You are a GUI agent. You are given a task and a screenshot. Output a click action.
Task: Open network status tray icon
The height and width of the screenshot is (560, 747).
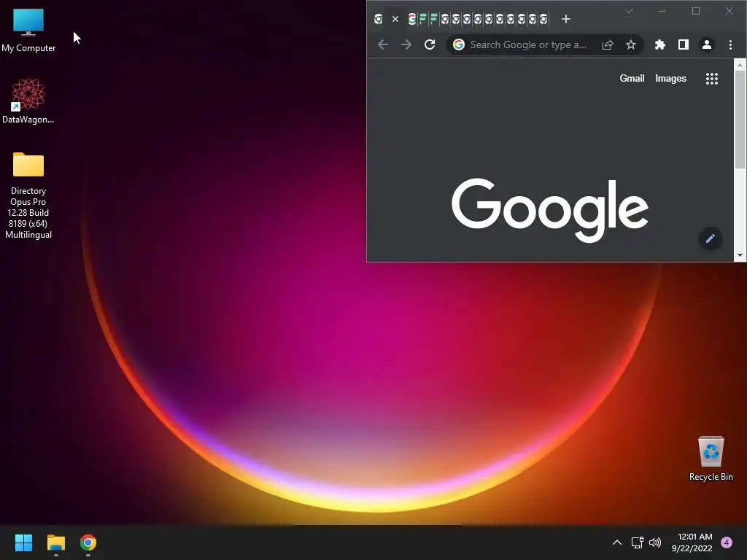[637, 542]
